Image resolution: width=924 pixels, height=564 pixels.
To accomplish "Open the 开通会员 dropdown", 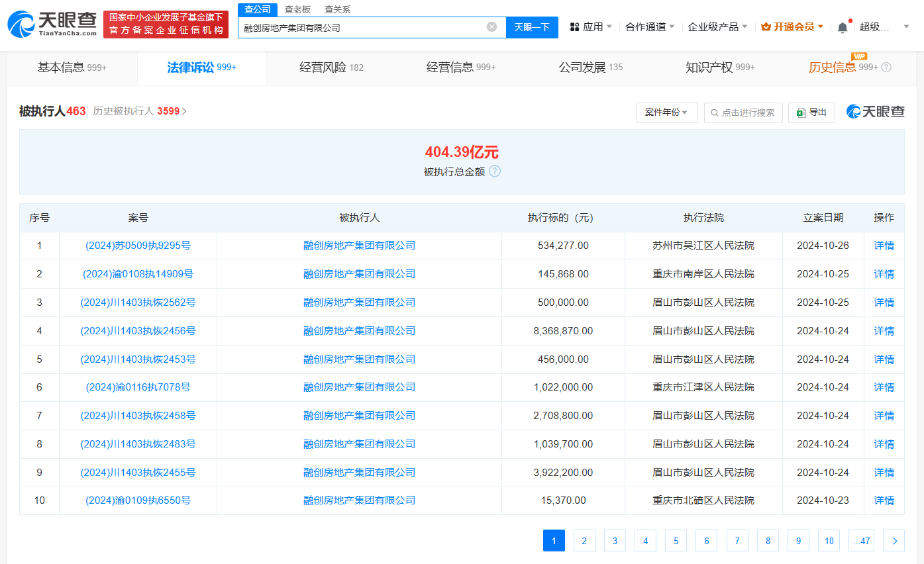I will tap(792, 27).
